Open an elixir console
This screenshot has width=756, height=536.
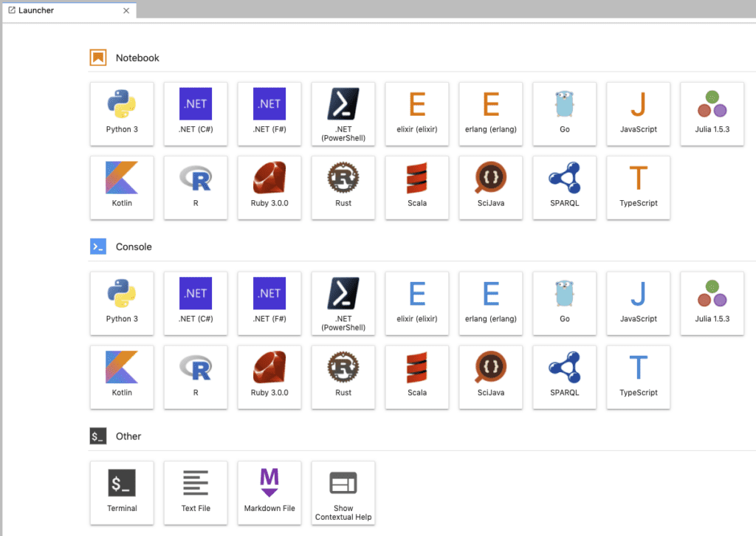pyautogui.click(x=417, y=303)
